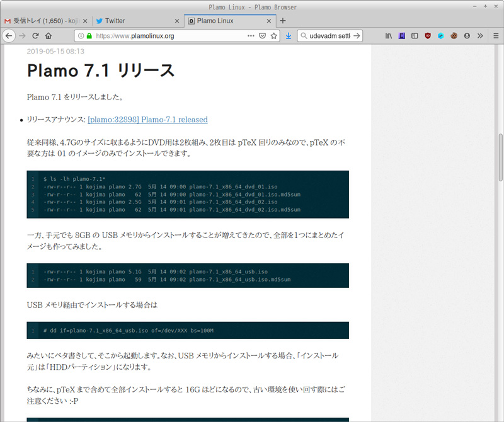The width and height of the screenshot is (504, 422).
Task: Click the search magnifier icon
Action: click(x=304, y=36)
